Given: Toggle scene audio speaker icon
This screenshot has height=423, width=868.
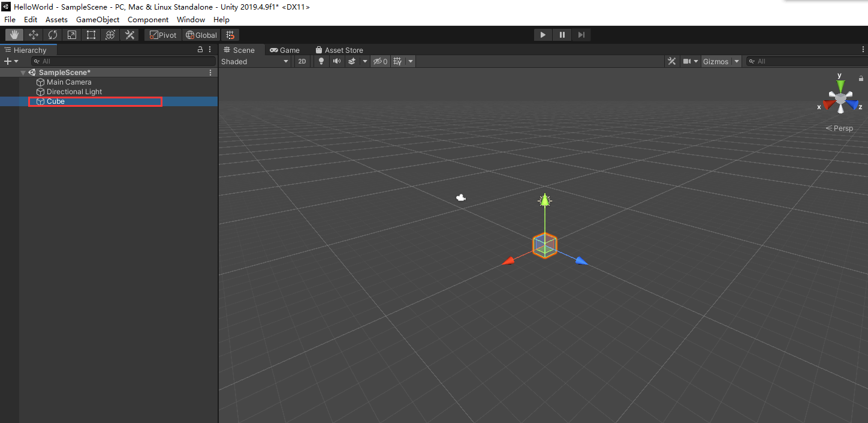Looking at the screenshot, I should 337,61.
